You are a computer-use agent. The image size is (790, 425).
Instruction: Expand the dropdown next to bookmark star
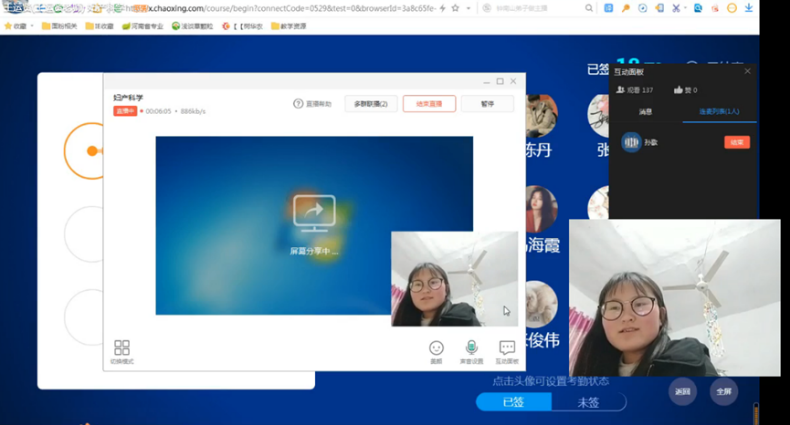469,8
